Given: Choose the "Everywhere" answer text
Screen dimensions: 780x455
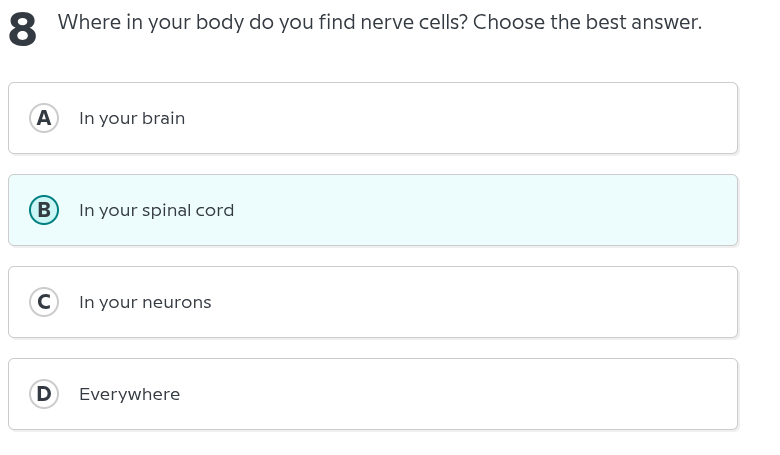Looking at the screenshot, I should coord(130,394).
